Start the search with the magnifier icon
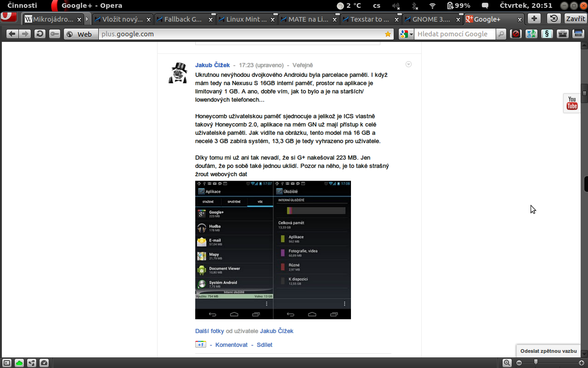 501,34
